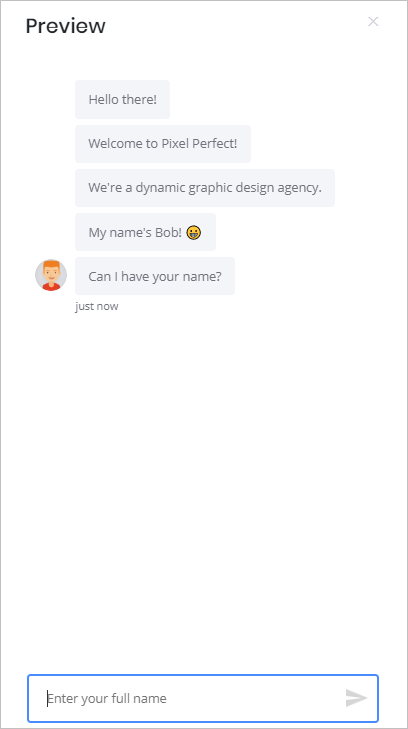Viewport: 408px width, 729px height.
Task: Click the 'just now' timestamp
Action: [97, 306]
